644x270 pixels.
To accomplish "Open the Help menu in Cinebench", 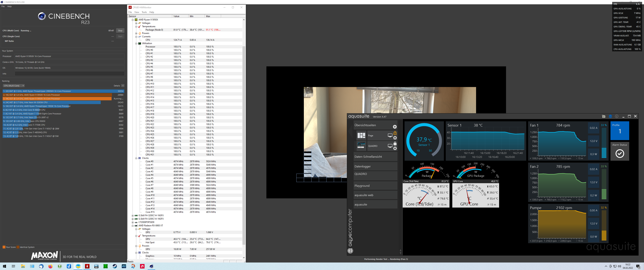I will 10,7.
